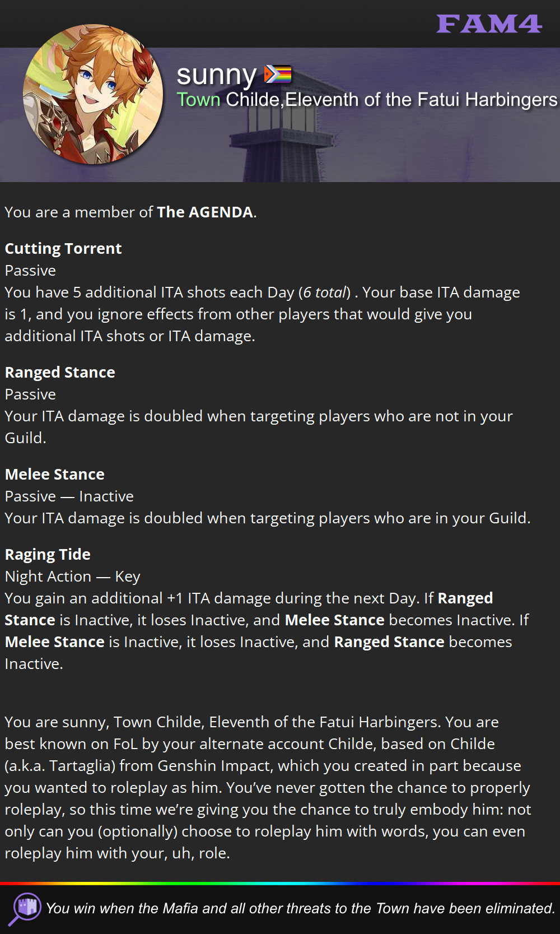Open the Childe character avatar
The width and height of the screenshot is (560, 934).
pyautogui.click(x=93, y=94)
